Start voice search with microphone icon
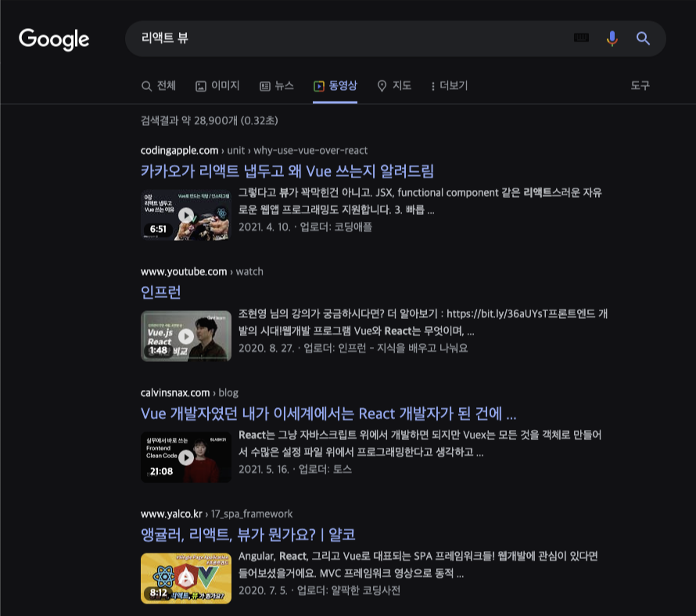The width and height of the screenshot is (696, 616). pos(612,38)
